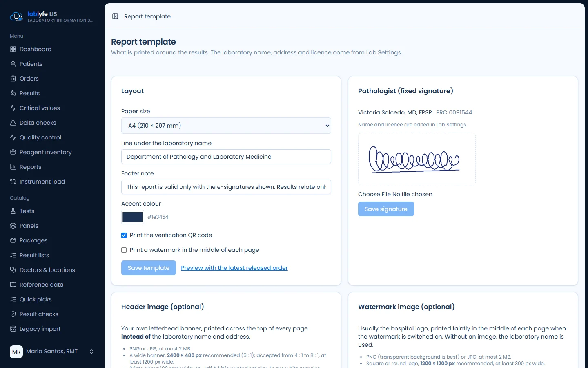Uncheck Print the verification QR code
This screenshot has width=588, height=368.
[x=124, y=235]
